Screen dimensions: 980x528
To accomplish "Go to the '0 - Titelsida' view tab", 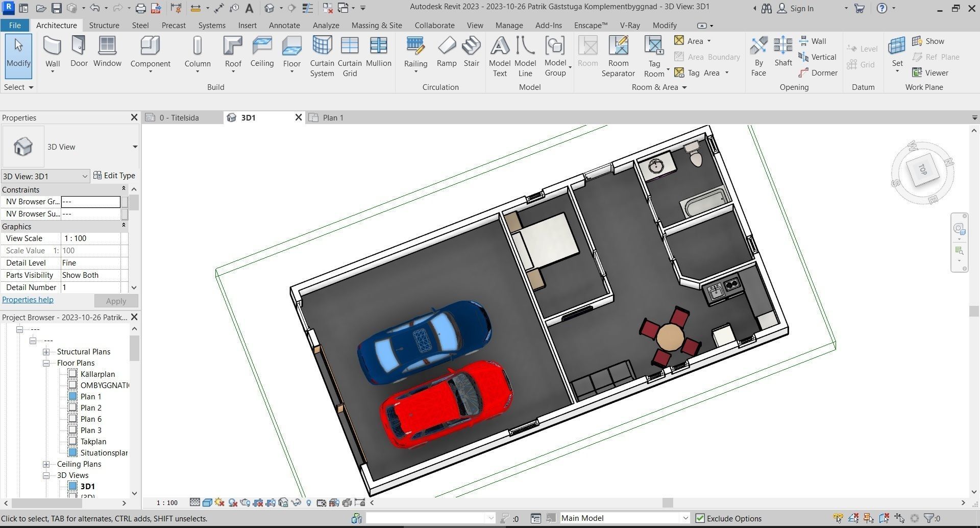I will (179, 118).
